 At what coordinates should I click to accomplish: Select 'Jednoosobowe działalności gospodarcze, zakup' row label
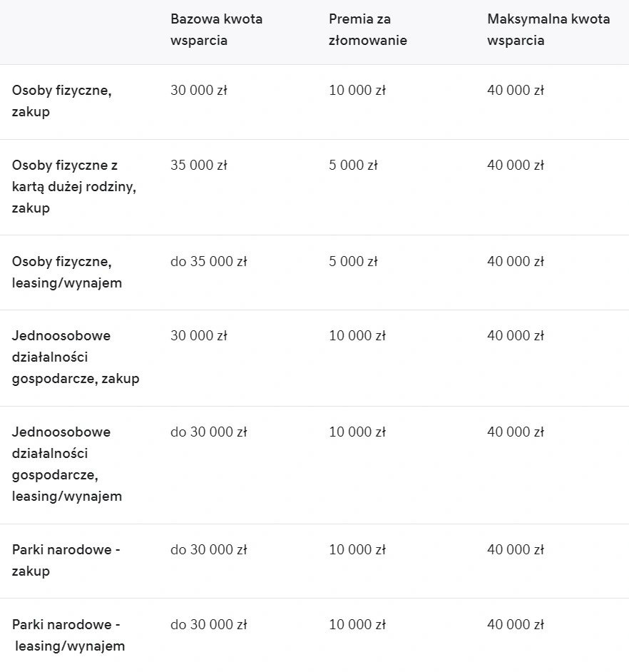tap(76, 357)
